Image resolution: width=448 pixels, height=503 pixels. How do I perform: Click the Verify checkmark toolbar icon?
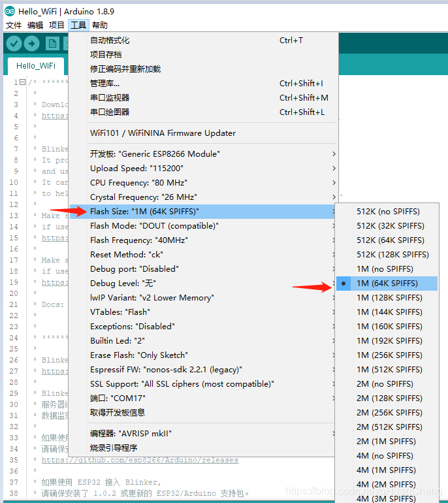click(x=14, y=43)
